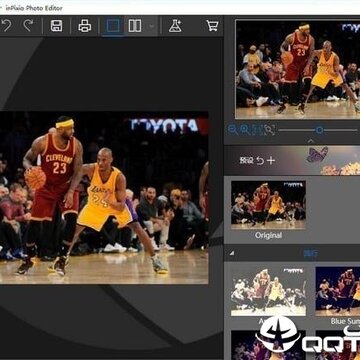Viewport: 360px width, 360px height.
Task: Reset presets with the curved arrow icon
Action: point(260,161)
